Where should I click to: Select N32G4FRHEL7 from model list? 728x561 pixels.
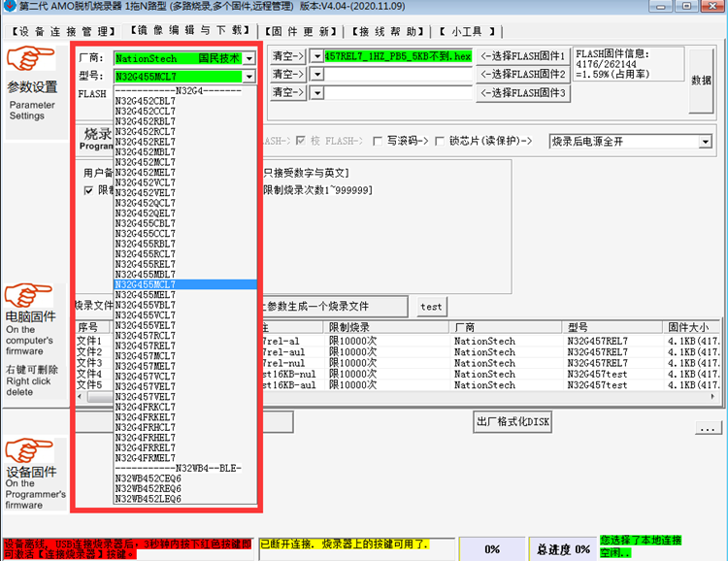[x=184, y=438]
